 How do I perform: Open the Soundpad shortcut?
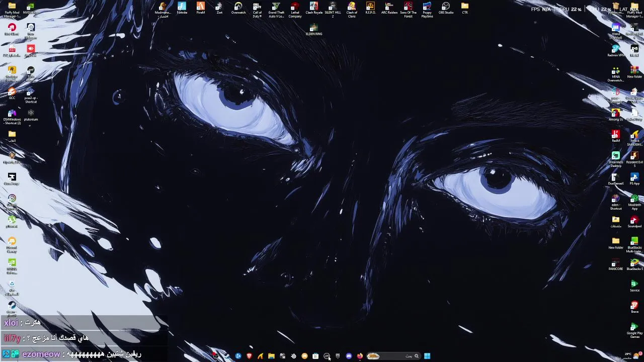[x=634, y=222]
